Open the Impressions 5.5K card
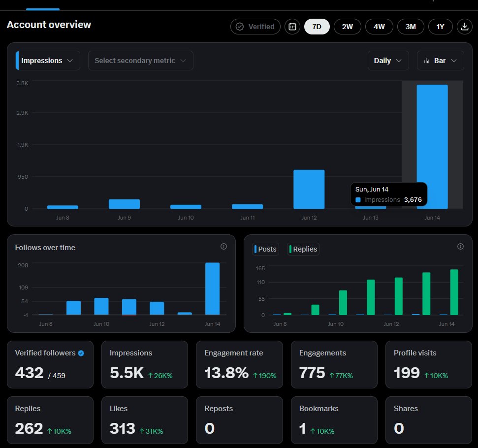Image resolution: width=478 pixels, height=448 pixels. pos(145,364)
